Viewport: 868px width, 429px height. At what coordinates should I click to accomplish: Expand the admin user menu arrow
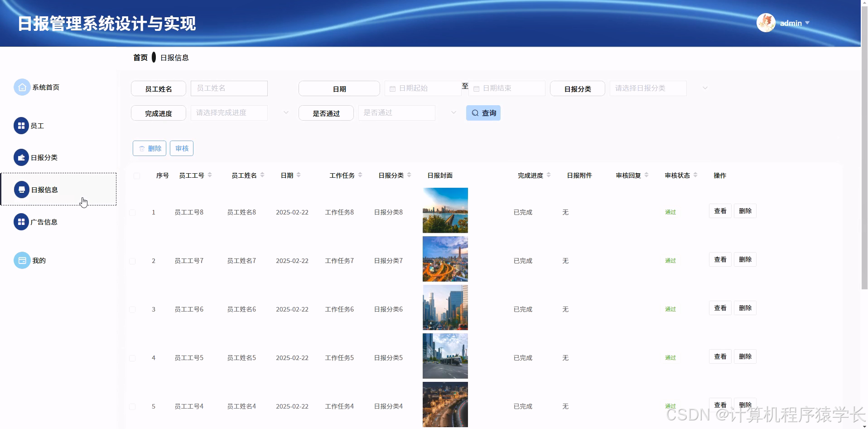coord(807,23)
